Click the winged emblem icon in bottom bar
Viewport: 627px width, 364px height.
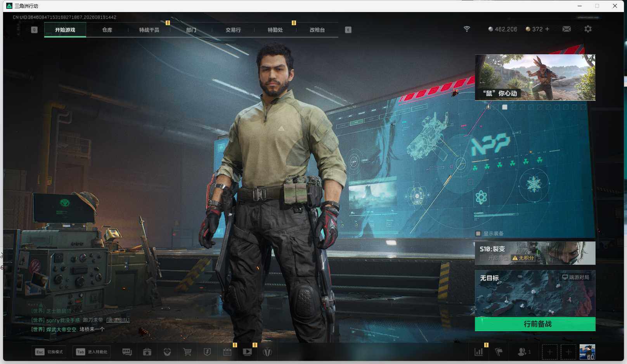267,352
